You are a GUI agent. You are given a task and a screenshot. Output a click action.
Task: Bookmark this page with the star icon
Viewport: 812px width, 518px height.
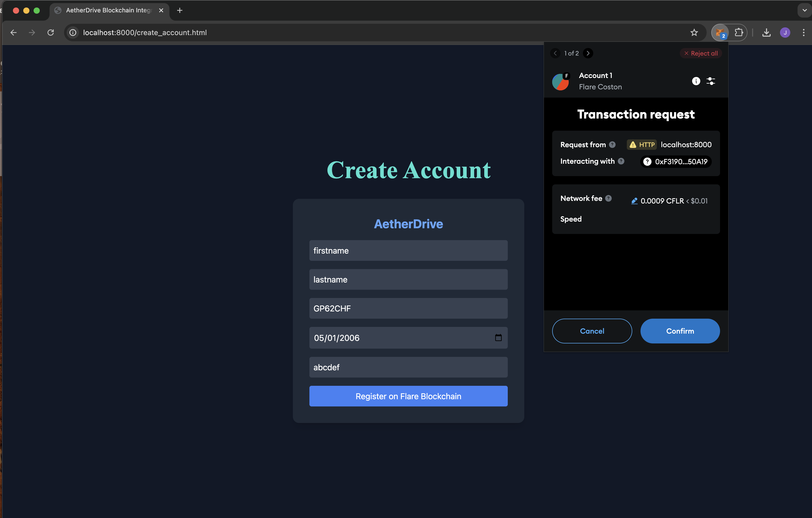694,33
